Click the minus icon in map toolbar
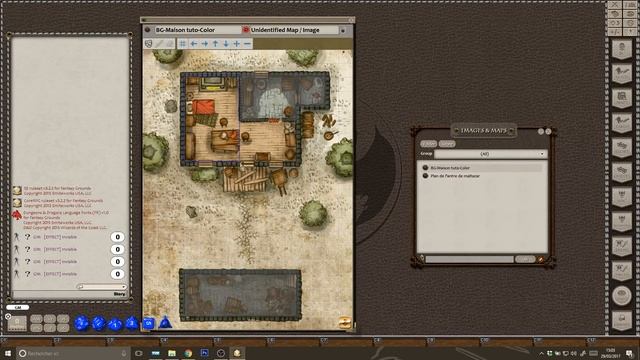640x360 pixels. coord(247,44)
